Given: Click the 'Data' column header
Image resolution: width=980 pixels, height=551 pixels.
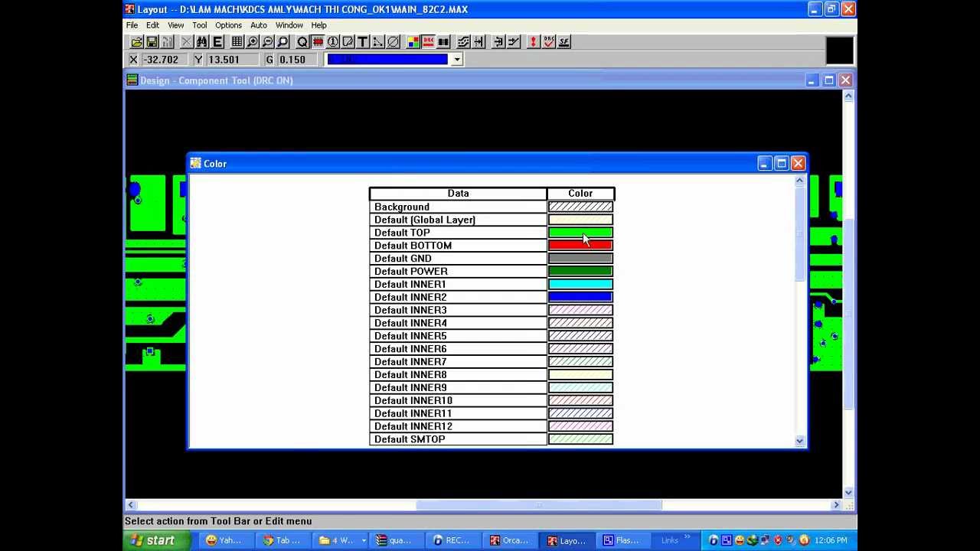Looking at the screenshot, I should (x=458, y=194).
